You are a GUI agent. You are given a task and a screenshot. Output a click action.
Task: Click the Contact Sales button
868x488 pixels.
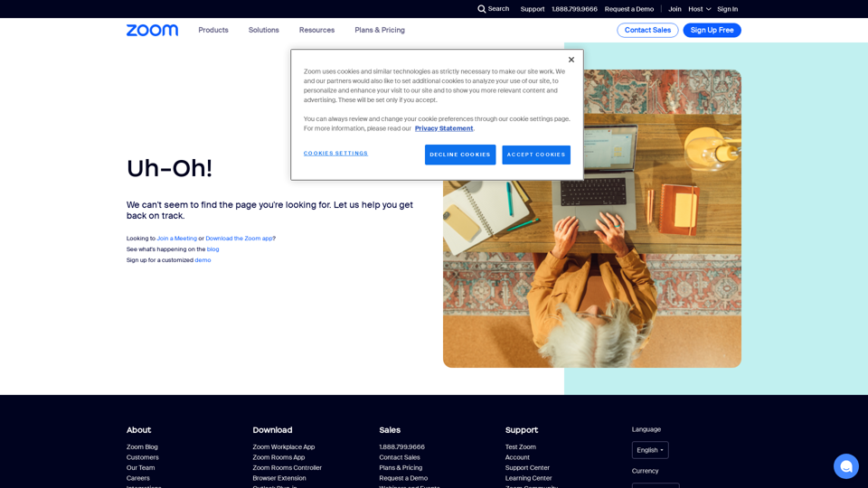tap(647, 30)
